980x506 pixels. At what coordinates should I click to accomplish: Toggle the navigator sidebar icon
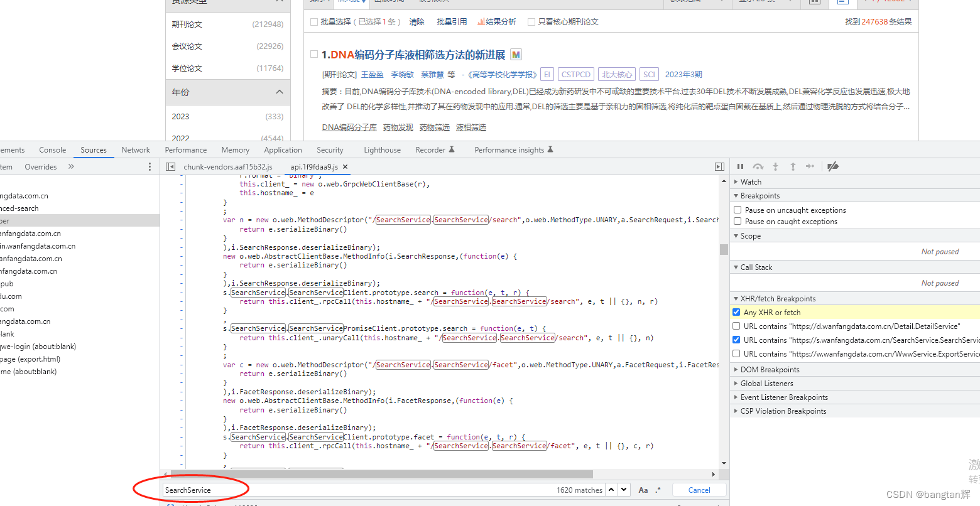(x=170, y=167)
